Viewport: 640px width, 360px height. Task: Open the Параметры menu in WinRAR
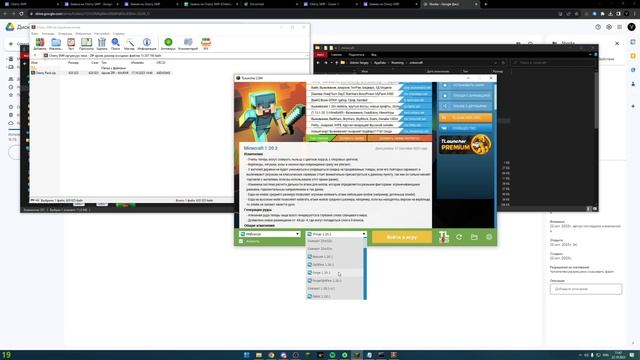[102, 33]
